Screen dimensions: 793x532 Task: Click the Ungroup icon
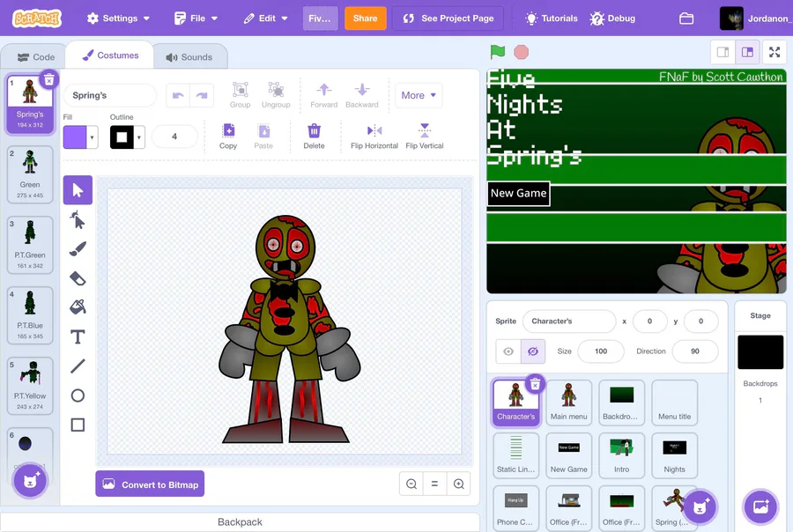click(276, 95)
